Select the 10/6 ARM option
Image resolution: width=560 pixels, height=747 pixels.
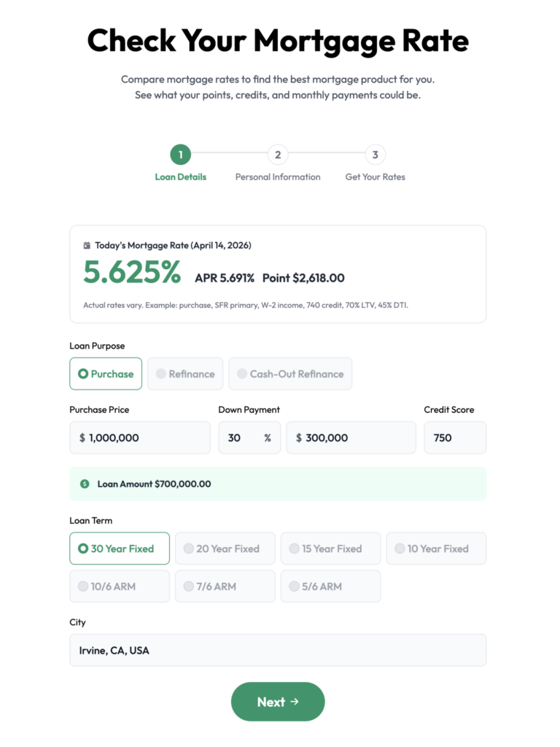119,586
